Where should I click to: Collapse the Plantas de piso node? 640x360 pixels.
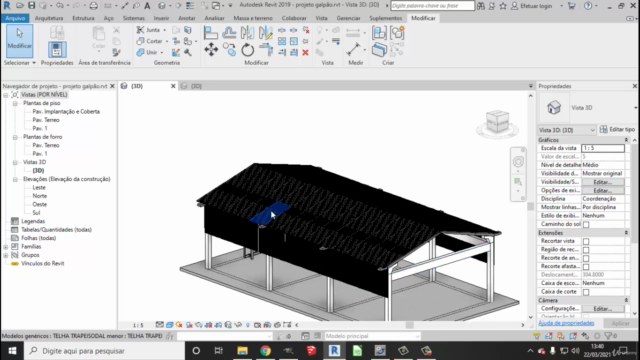coord(15,103)
